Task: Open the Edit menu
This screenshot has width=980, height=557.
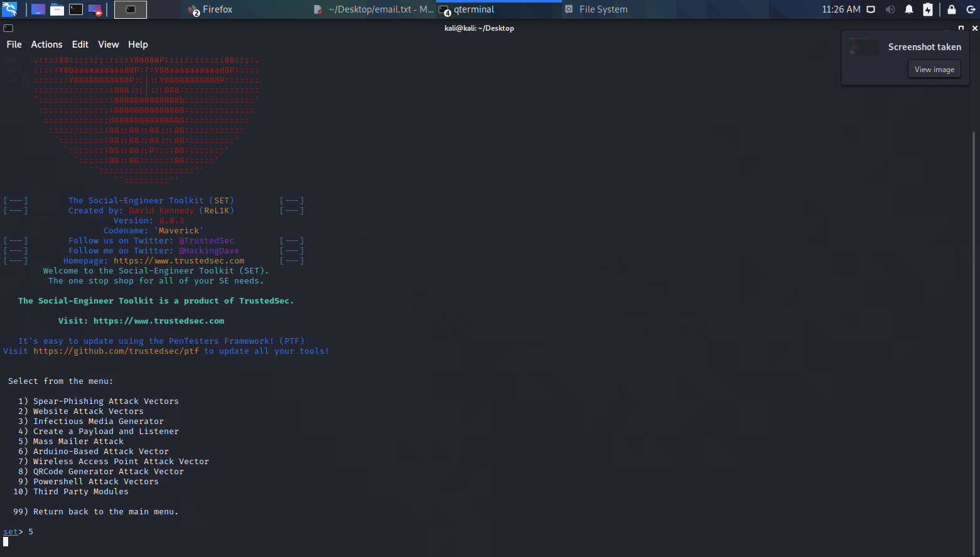Action: [x=80, y=45]
